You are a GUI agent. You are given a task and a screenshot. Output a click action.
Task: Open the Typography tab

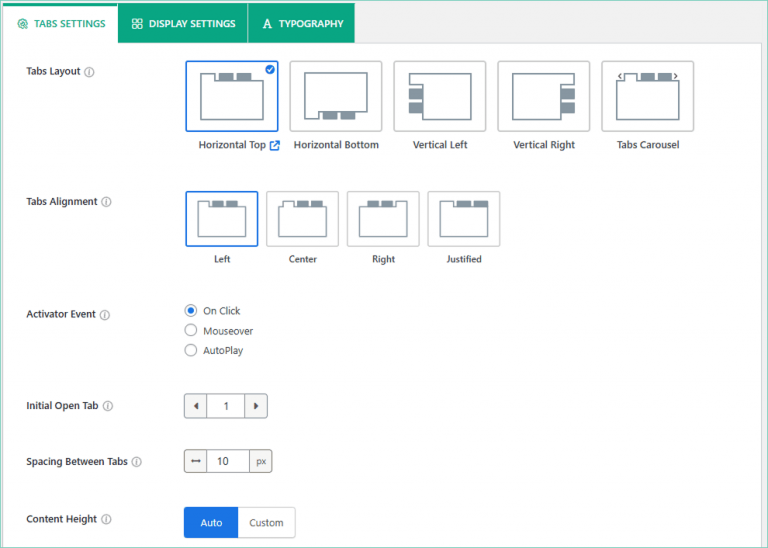(302, 24)
